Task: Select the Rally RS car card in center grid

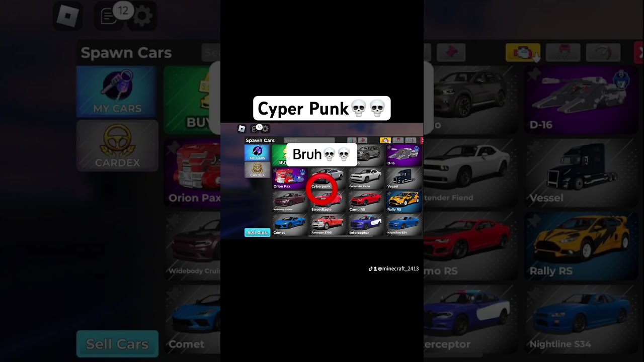Action: (x=404, y=201)
